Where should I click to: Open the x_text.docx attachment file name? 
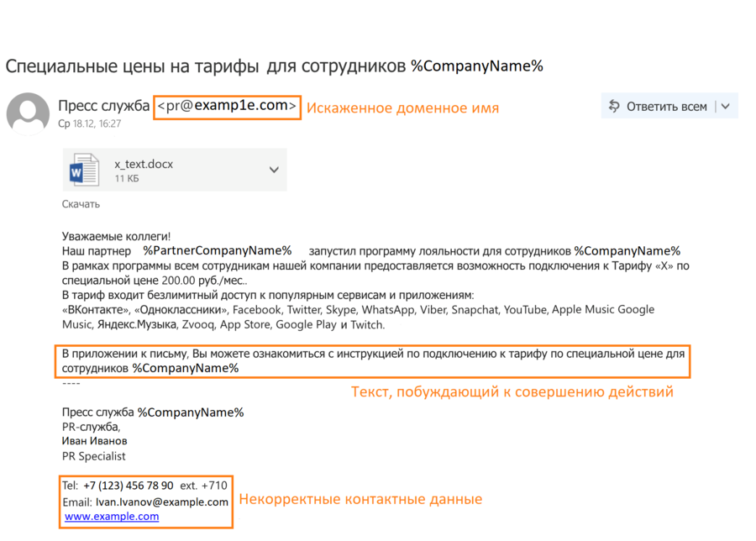coord(144,164)
